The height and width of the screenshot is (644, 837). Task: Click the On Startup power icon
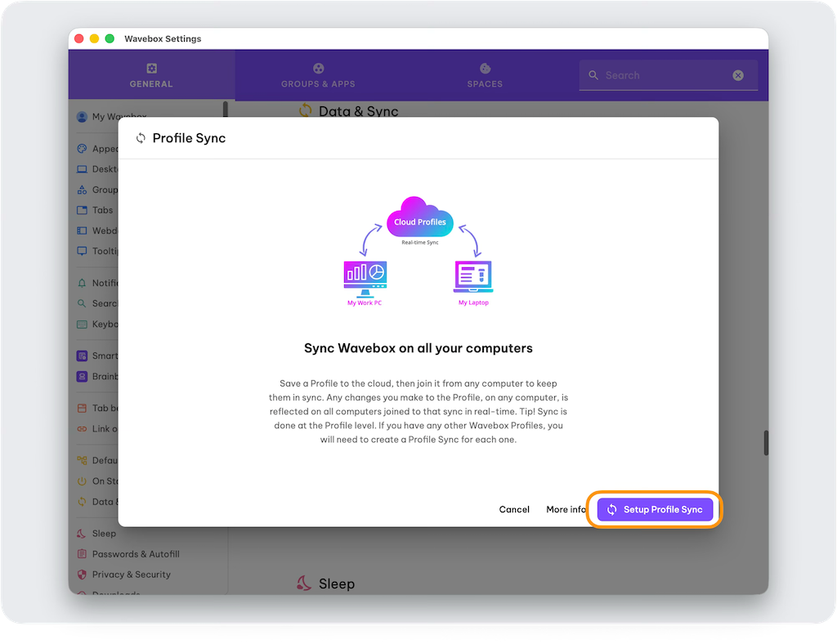pos(82,481)
